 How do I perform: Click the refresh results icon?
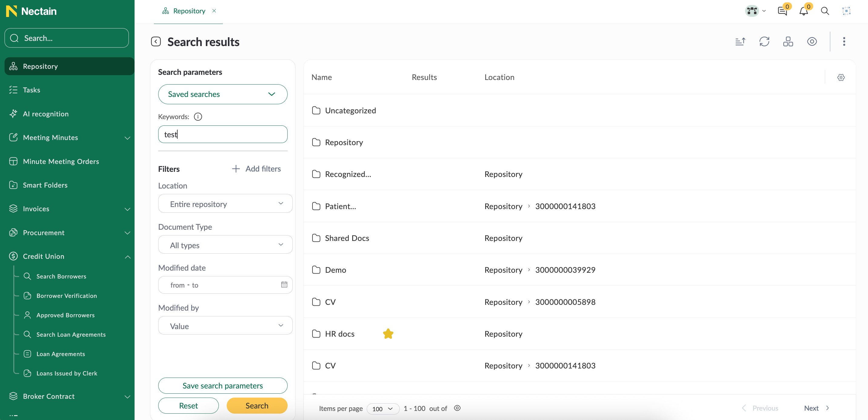click(764, 41)
